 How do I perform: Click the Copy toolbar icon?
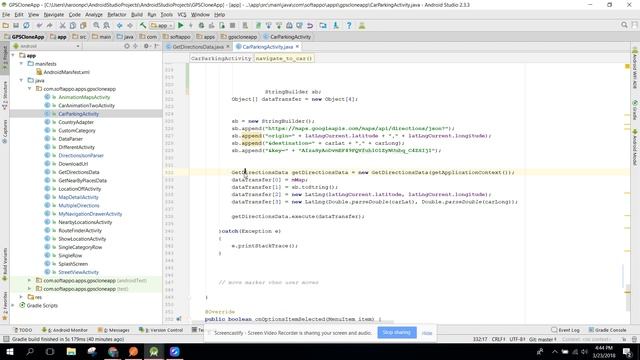pyautogui.click(x=73, y=25)
